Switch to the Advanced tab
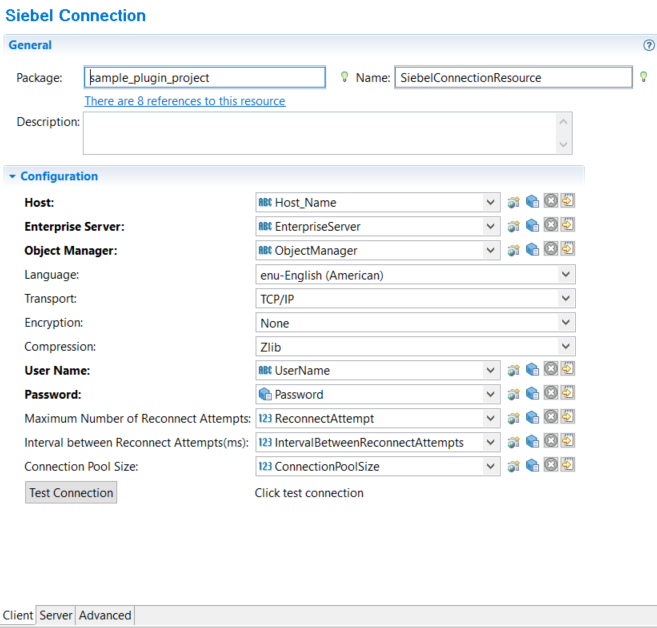Image resolution: width=657 pixels, height=628 pixels. pyautogui.click(x=105, y=615)
